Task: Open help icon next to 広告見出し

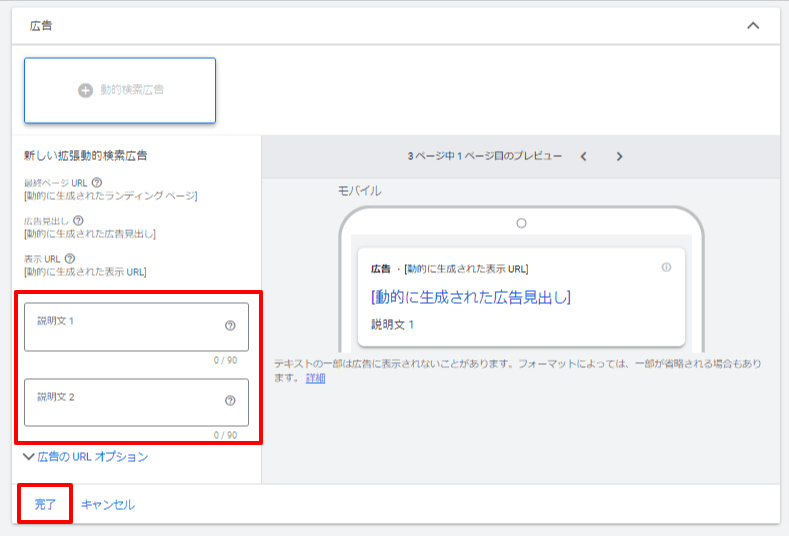Action: (78, 221)
